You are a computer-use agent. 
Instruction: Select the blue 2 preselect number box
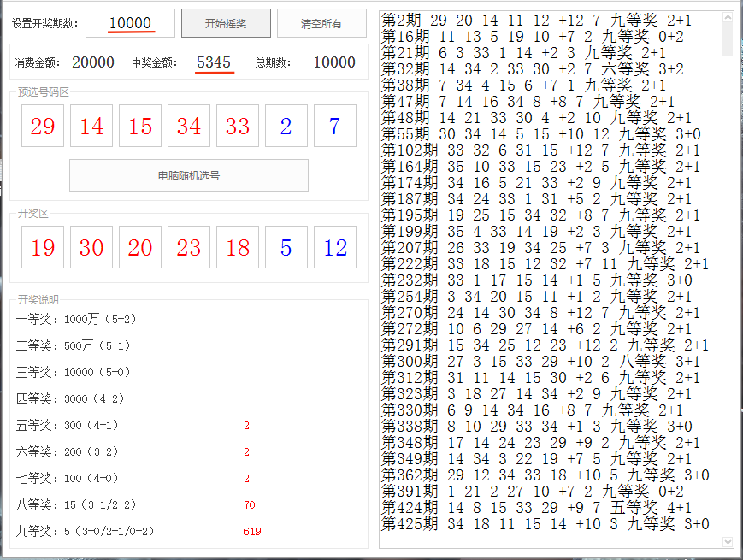[x=286, y=127]
